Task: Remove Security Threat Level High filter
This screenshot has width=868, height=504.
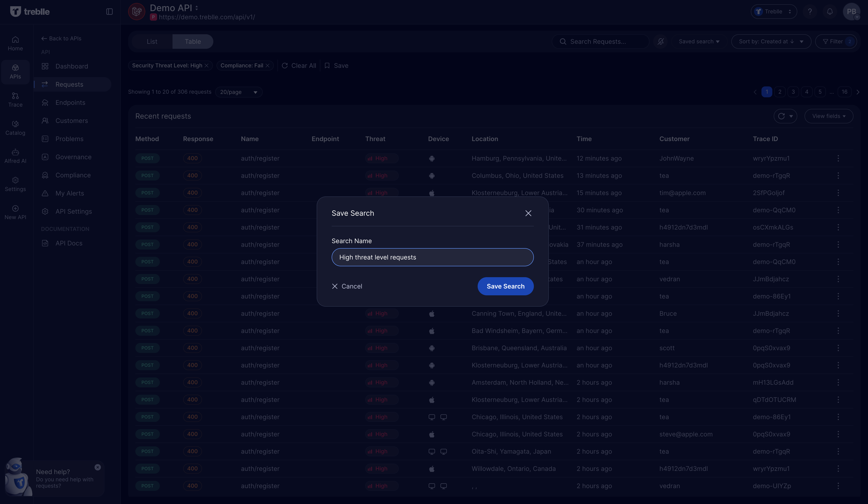Action: [x=207, y=66]
